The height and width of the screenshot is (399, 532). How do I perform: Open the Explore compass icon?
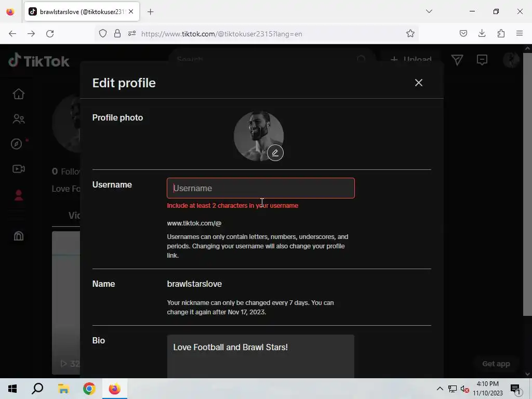16,144
